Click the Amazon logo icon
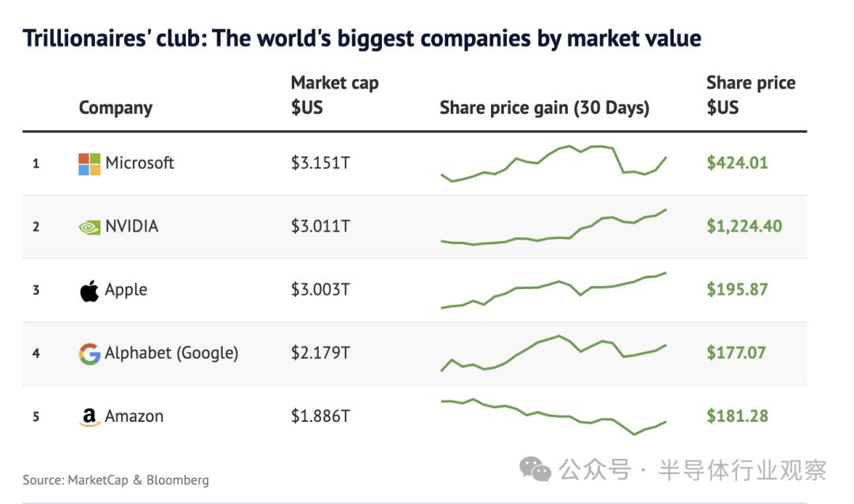 click(89, 417)
